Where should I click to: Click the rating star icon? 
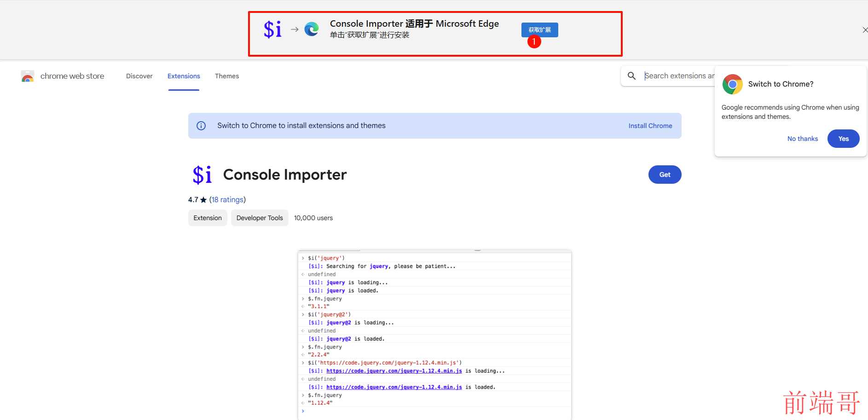coord(203,200)
